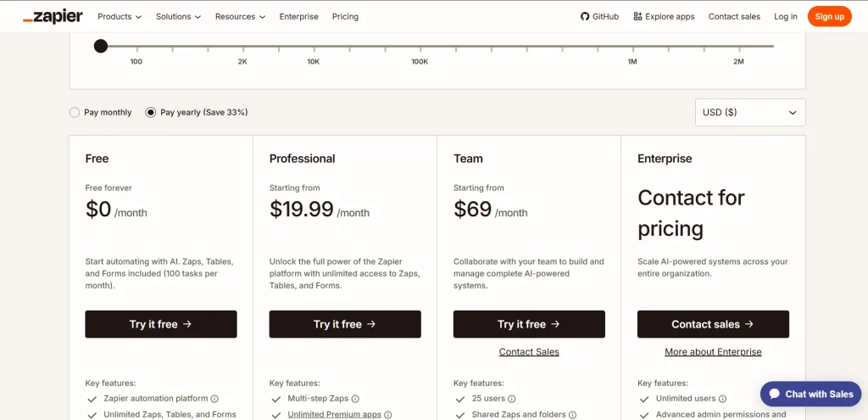Expand the Products menu
The width and height of the screenshot is (868, 420).
pos(120,17)
